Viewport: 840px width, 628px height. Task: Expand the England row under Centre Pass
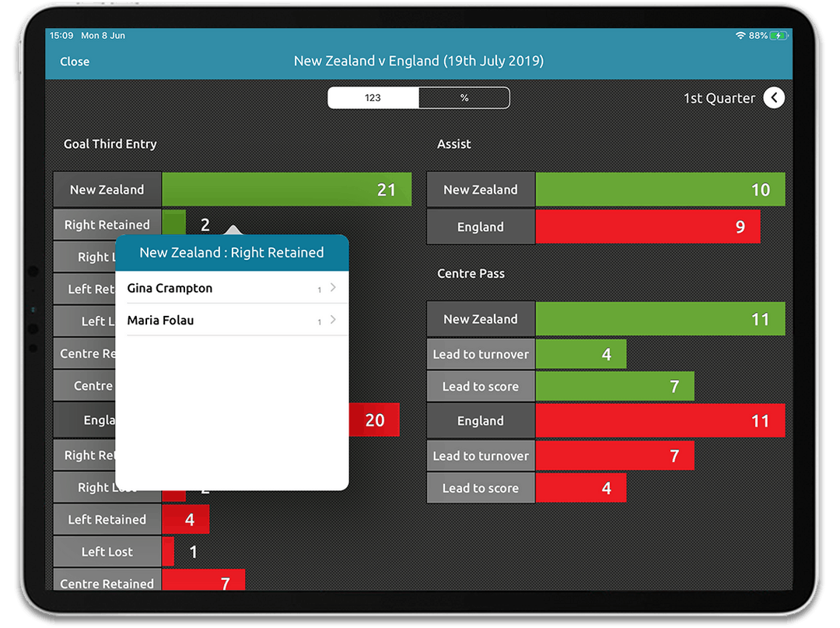click(x=480, y=420)
